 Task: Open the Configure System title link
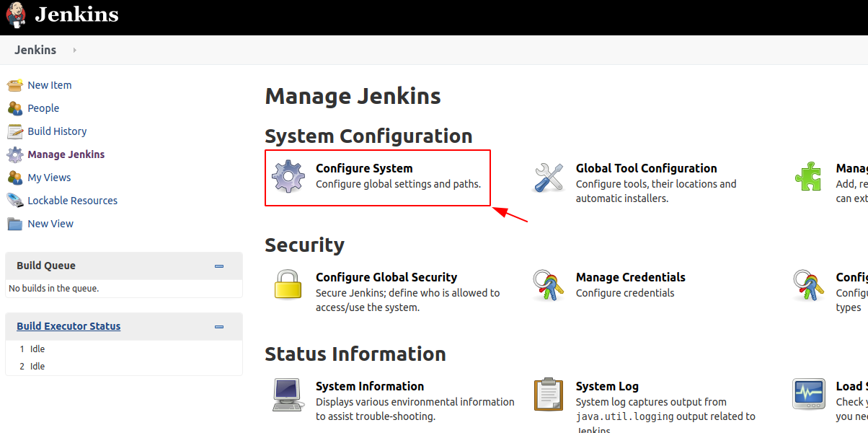point(364,168)
